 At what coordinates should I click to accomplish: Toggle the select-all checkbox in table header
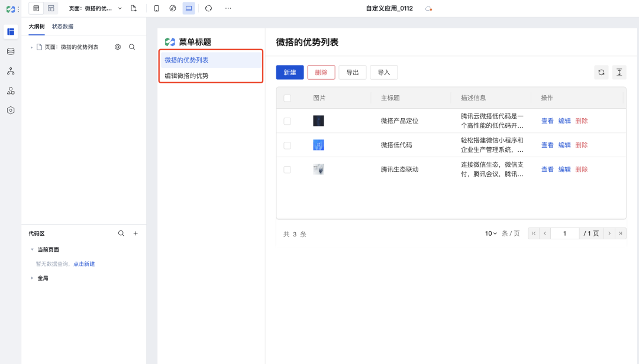point(288,98)
